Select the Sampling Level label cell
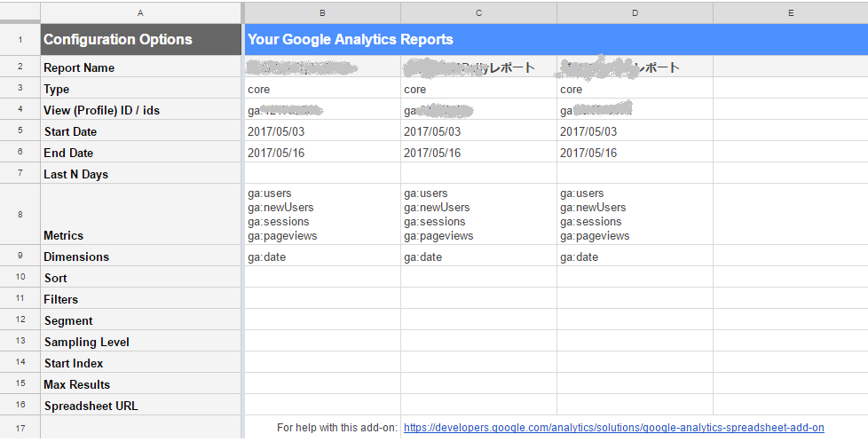The width and height of the screenshot is (868, 442). point(140,341)
